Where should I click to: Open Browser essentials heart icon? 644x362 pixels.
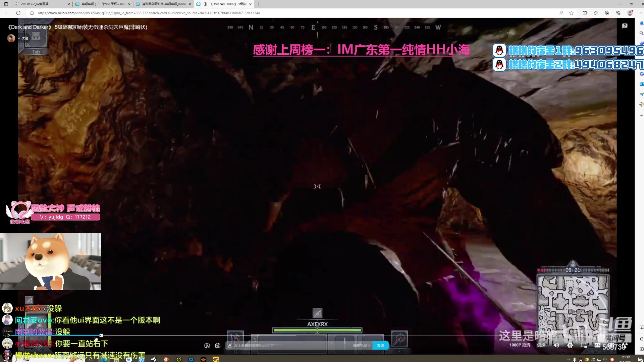(618, 13)
